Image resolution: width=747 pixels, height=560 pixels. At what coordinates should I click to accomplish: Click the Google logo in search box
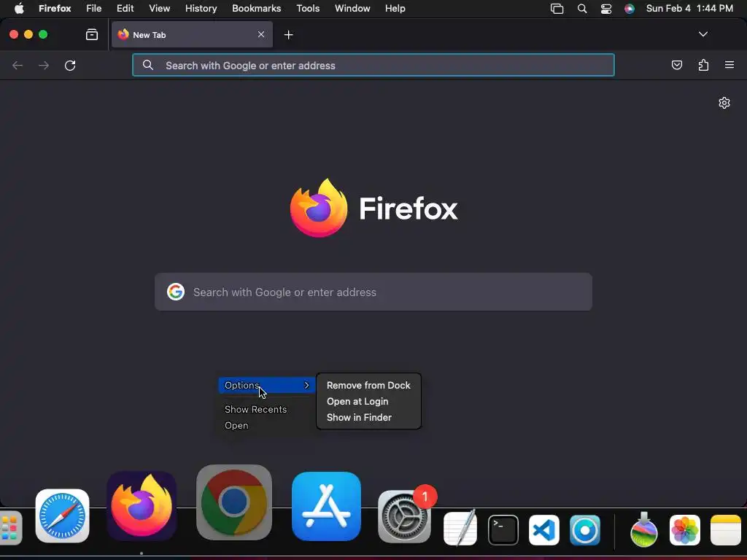click(176, 292)
